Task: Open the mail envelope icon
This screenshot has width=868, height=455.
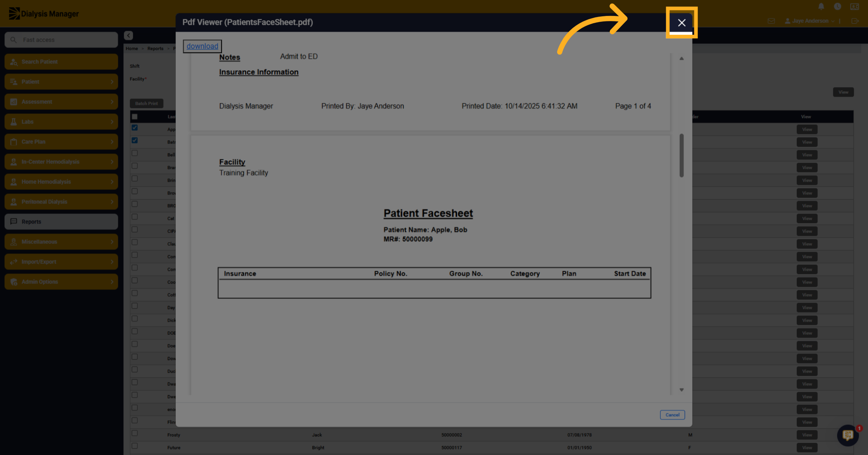Action: tap(771, 21)
